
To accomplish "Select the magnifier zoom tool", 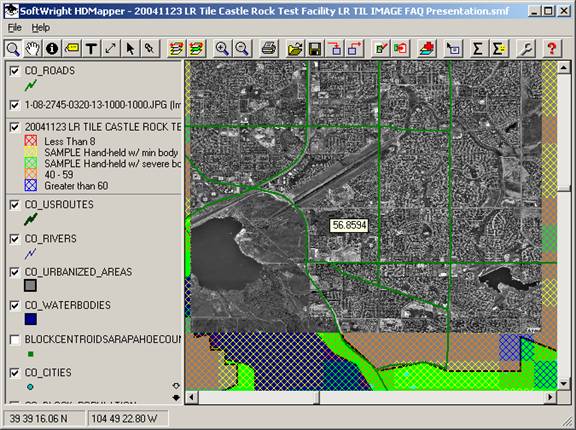I will point(13,48).
